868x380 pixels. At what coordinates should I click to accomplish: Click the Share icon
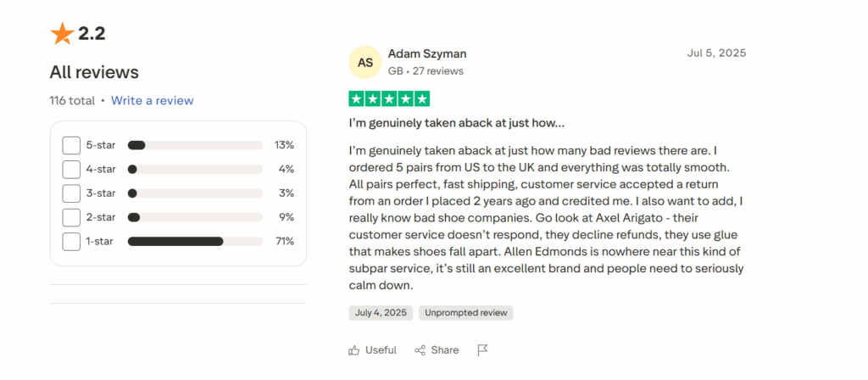420,350
